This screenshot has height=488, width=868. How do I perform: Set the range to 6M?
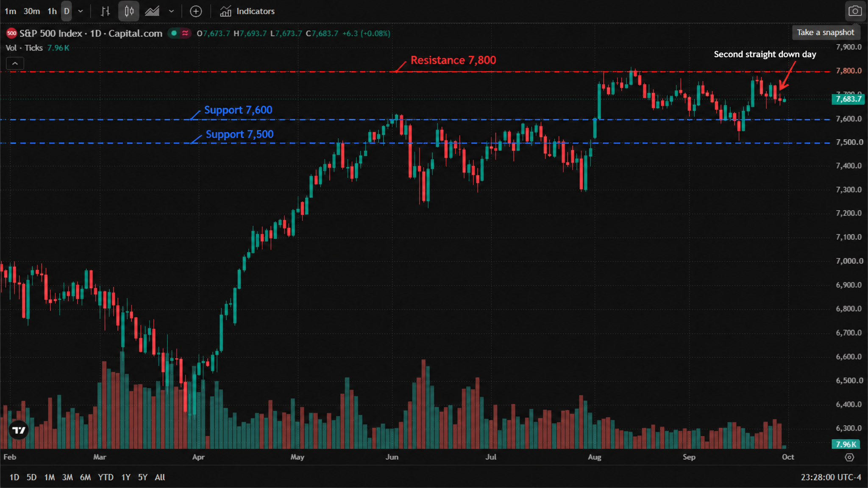[x=85, y=477]
